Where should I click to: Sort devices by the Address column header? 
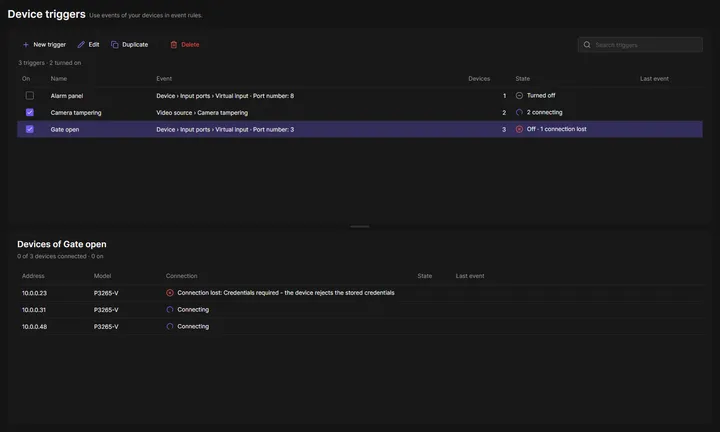33,276
